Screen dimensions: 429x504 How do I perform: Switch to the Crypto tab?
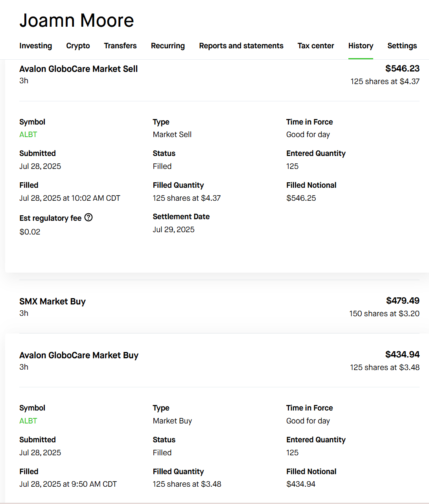pyautogui.click(x=78, y=46)
